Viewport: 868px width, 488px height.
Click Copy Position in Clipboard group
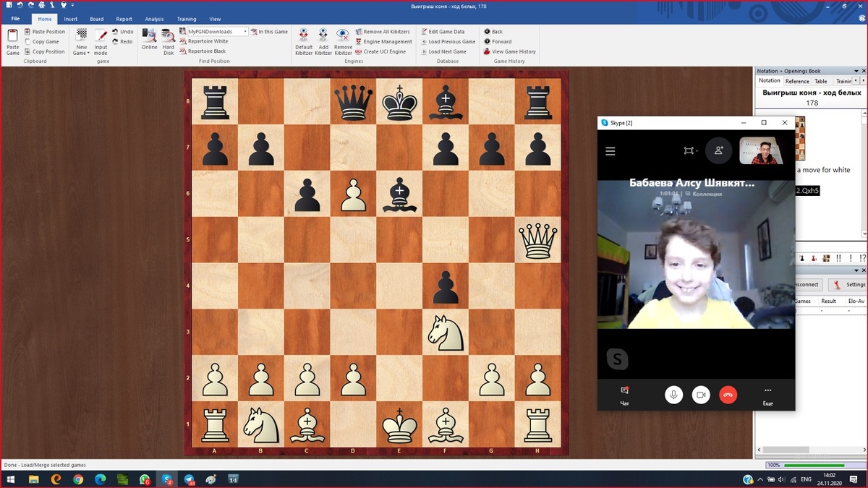point(44,52)
